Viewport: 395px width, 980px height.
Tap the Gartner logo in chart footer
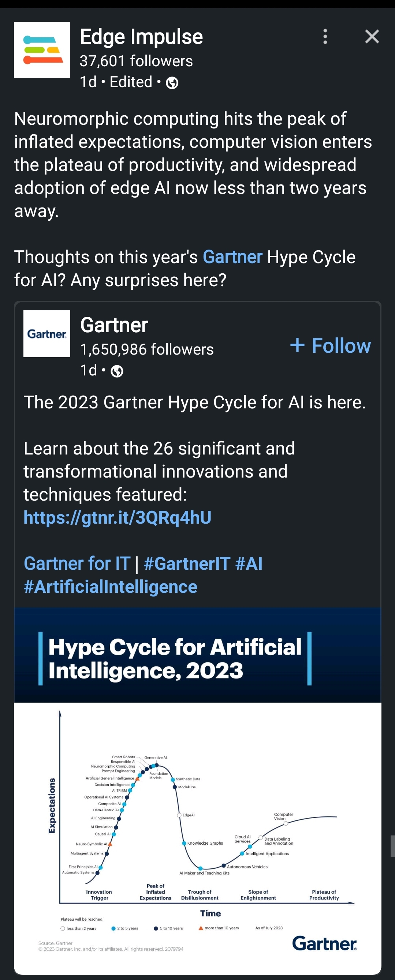(x=324, y=943)
